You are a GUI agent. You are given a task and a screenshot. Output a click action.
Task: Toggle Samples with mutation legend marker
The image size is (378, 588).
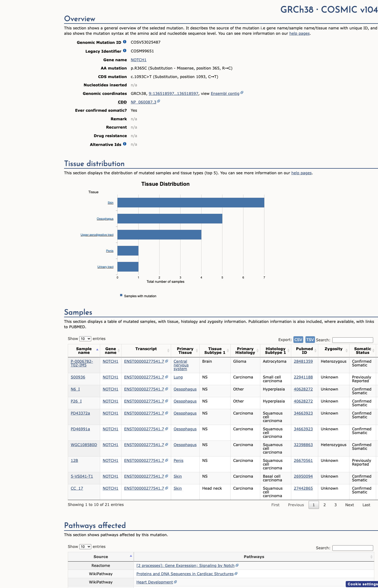tap(121, 295)
